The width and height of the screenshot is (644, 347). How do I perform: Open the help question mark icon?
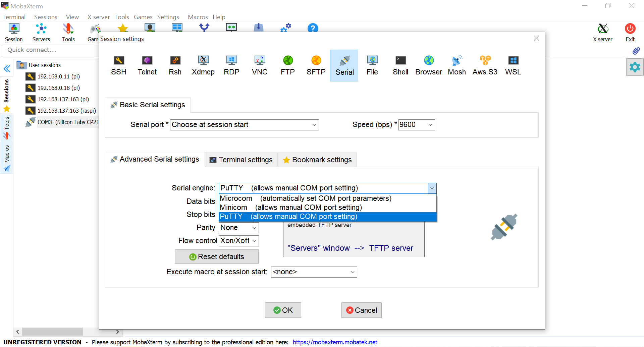313,28
